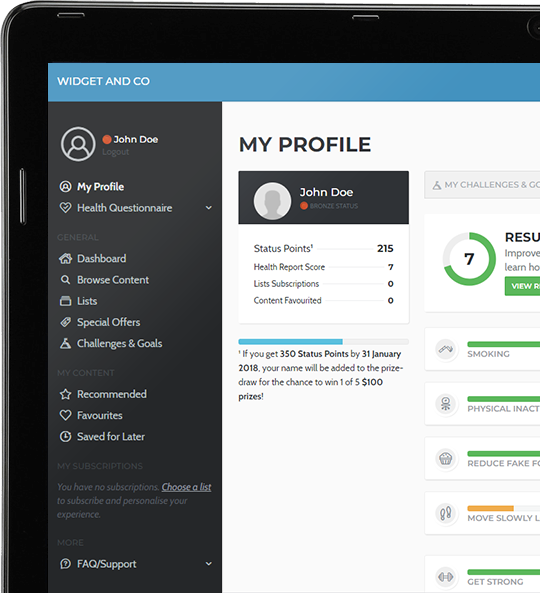Expand the Health Questionnaire chevron
The image size is (540, 593).
(x=208, y=208)
